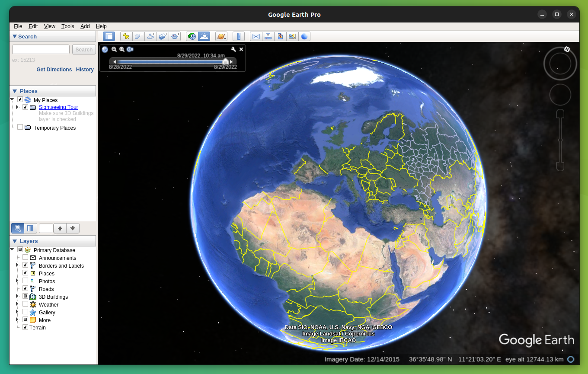Collapse the Layers panel header
Viewport: 588px width, 374px height.
[x=53, y=241]
